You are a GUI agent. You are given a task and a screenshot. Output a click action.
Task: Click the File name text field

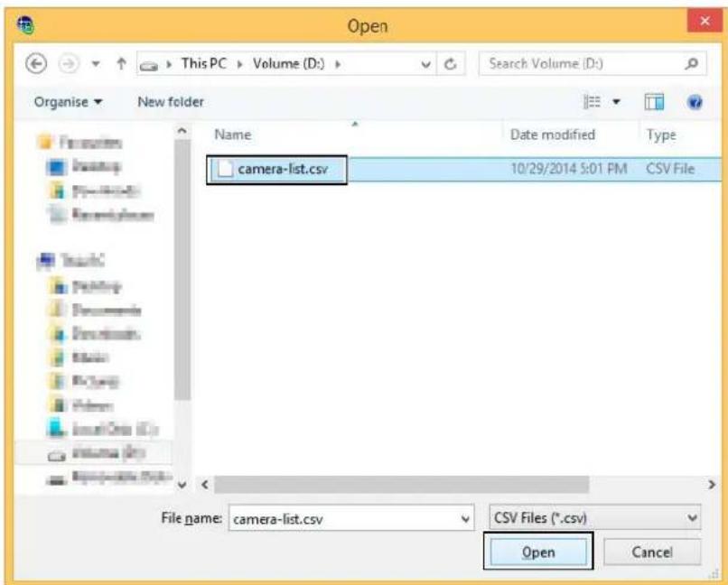tap(351, 518)
